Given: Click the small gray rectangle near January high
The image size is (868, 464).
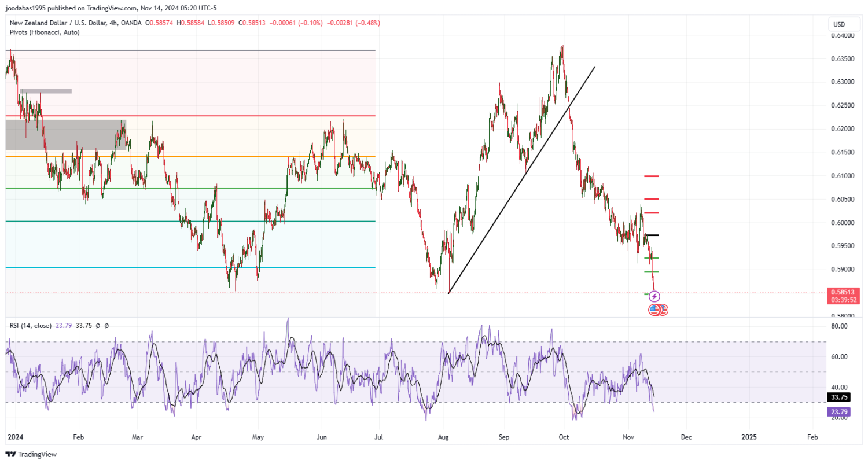Looking at the screenshot, I should (46, 91).
